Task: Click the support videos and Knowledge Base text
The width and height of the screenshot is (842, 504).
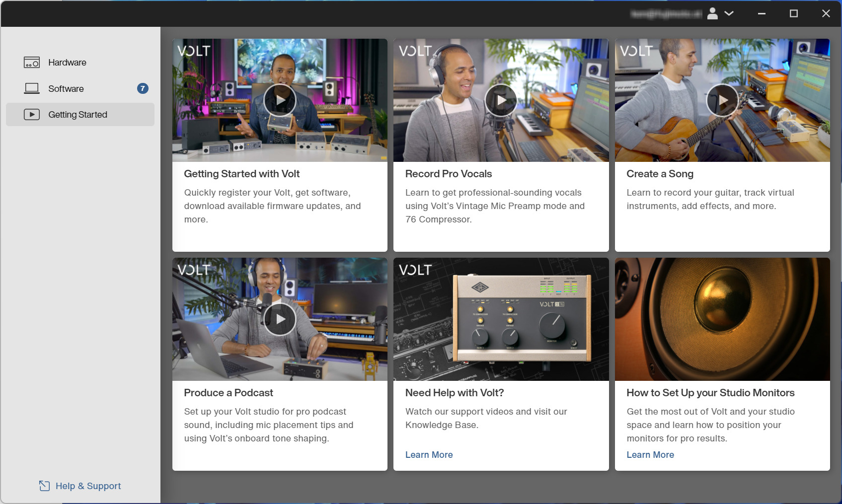Action: coord(486,418)
